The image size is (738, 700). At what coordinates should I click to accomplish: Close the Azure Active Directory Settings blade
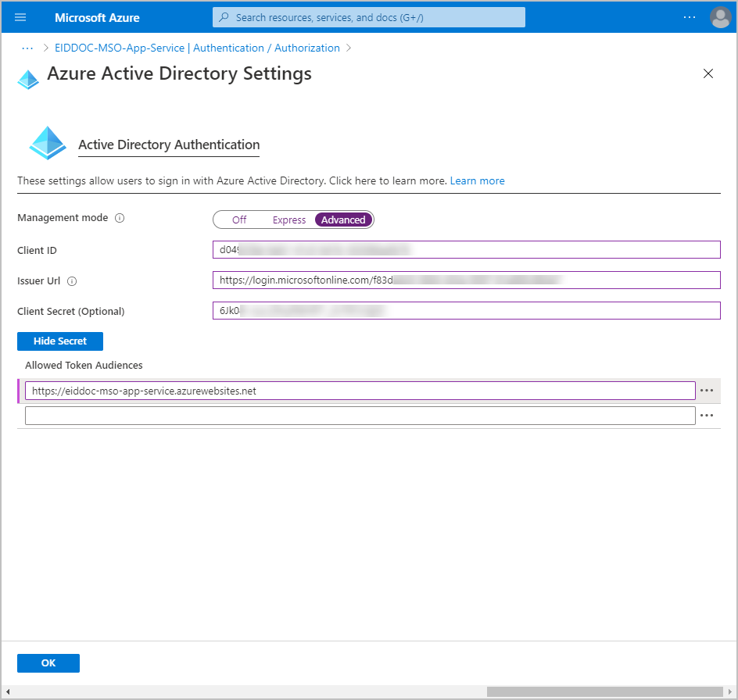coord(708,73)
